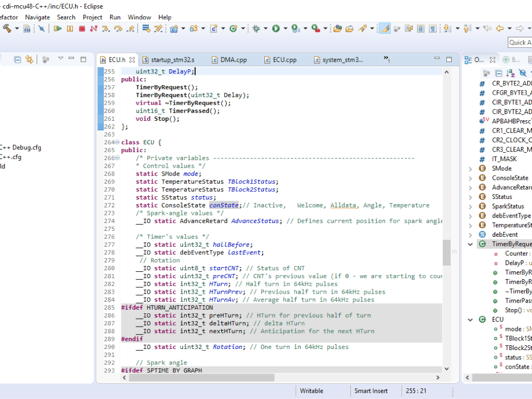Click External Tools run icon
Viewport: 532px width, 399px height.
click(x=315, y=29)
